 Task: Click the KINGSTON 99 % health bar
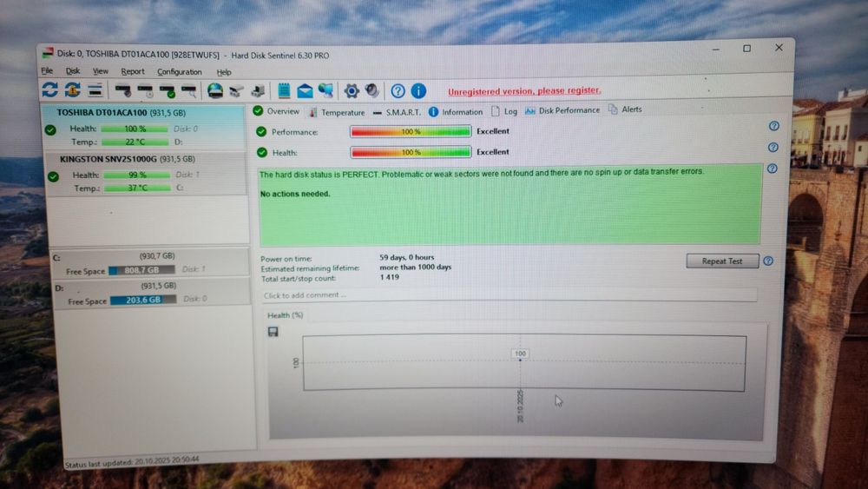[137, 175]
